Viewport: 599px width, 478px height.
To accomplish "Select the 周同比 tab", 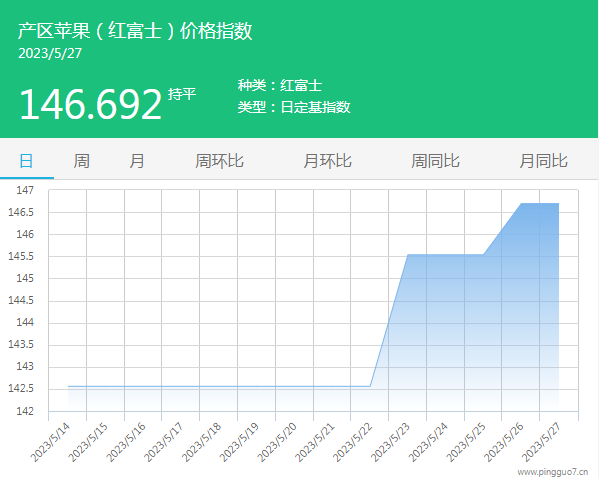I will [435, 161].
